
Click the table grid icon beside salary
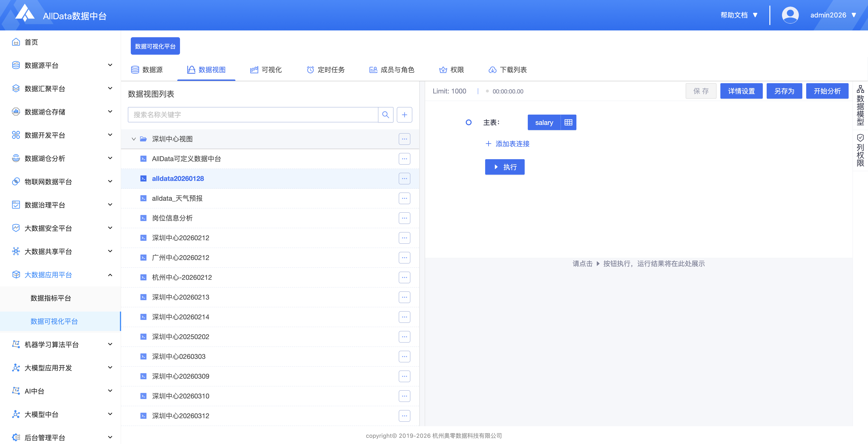pyautogui.click(x=568, y=122)
